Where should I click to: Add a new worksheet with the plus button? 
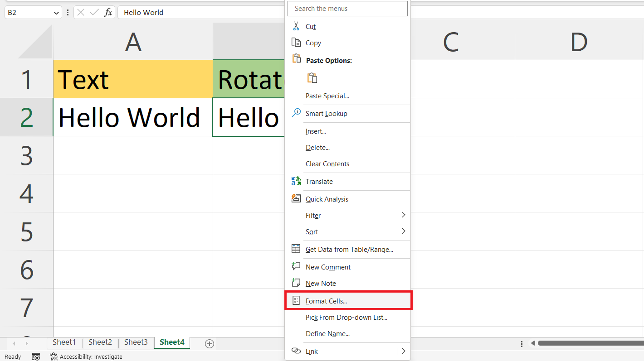[210, 344]
